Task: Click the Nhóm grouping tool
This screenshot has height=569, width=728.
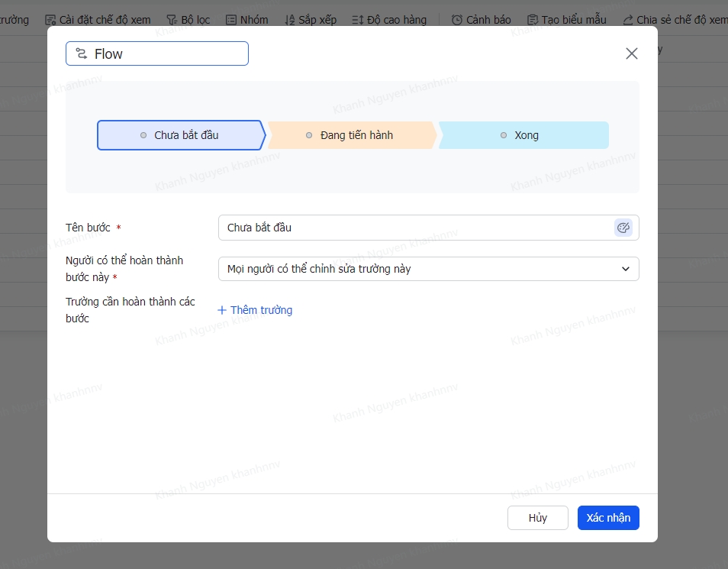Action: (246, 20)
